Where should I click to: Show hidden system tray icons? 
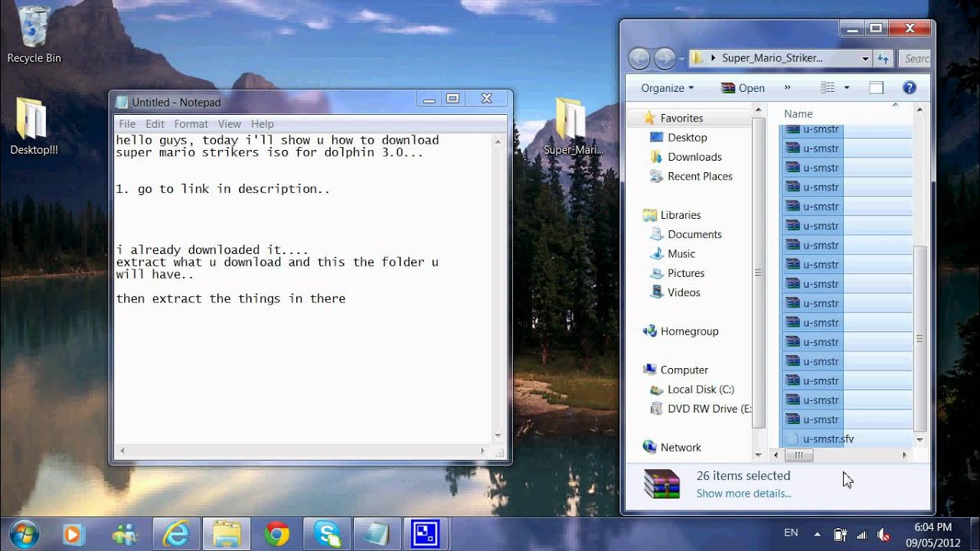click(817, 534)
